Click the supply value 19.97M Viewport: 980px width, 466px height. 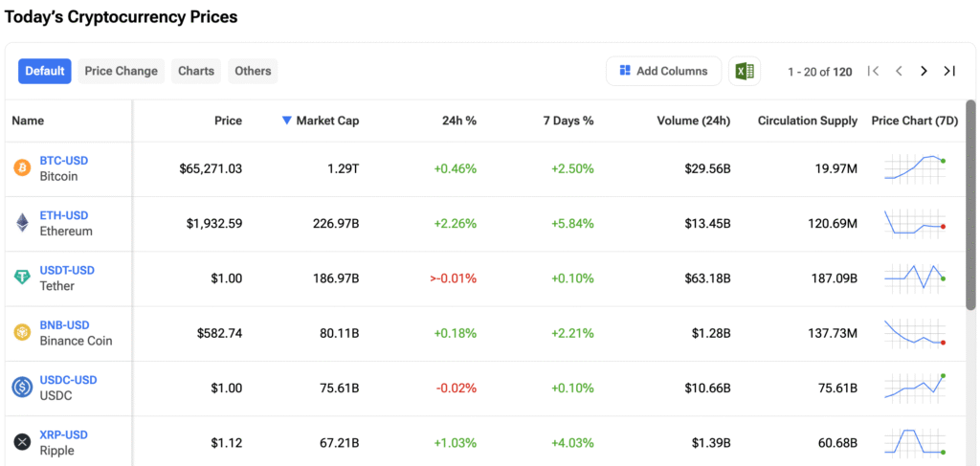coord(837,168)
